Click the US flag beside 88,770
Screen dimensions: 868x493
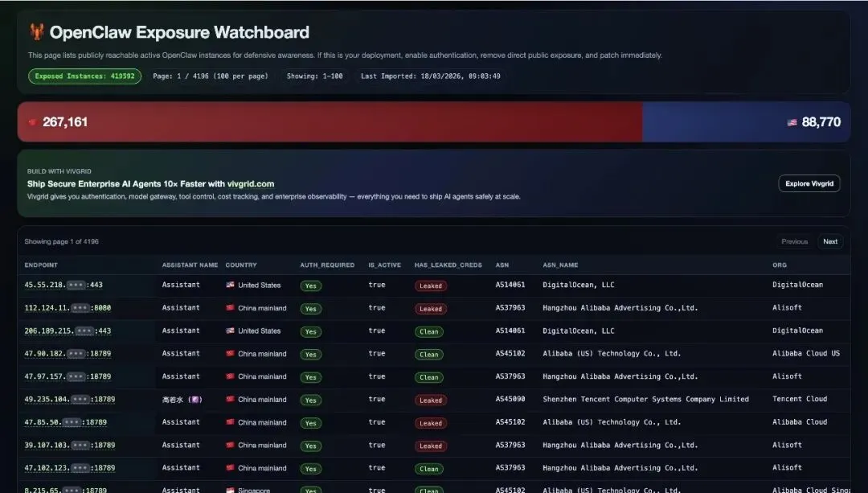coord(792,122)
